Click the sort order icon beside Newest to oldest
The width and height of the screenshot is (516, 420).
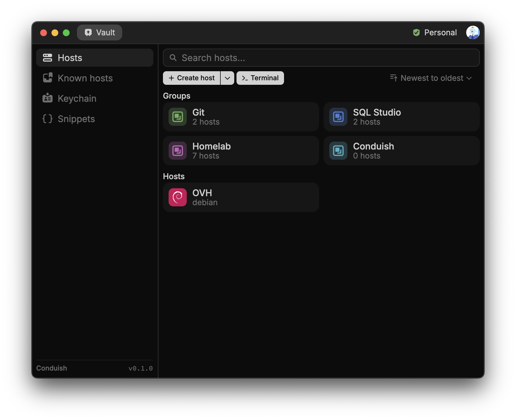[394, 78]
